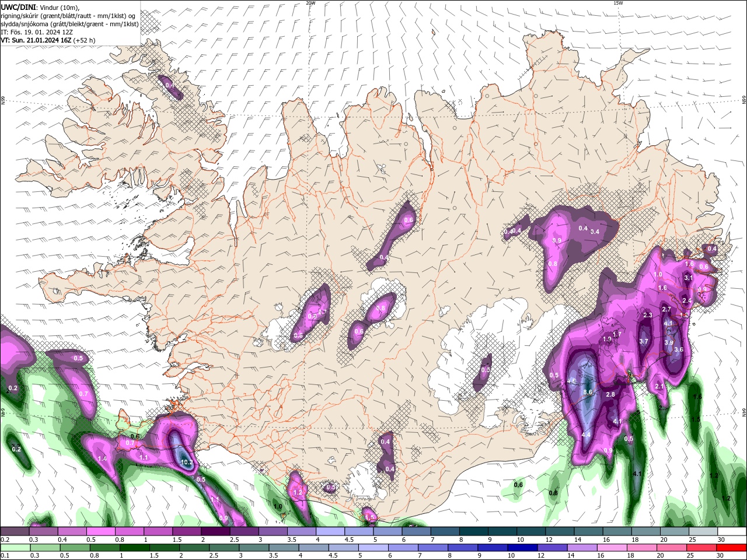Click the 2.8 value next to 8.6
This screenshot has width=747, height=560.
tap(610, 395)
